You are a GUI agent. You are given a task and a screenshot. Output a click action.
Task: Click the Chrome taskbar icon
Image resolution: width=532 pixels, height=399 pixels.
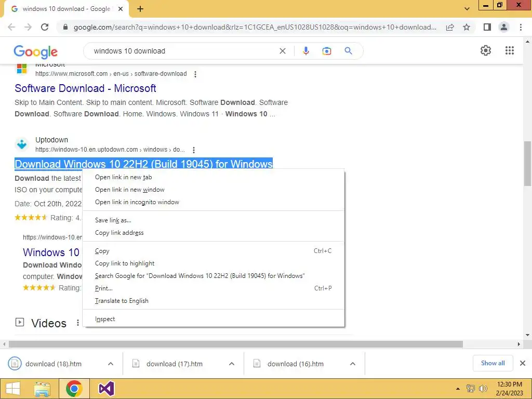[x=74, y=389]
